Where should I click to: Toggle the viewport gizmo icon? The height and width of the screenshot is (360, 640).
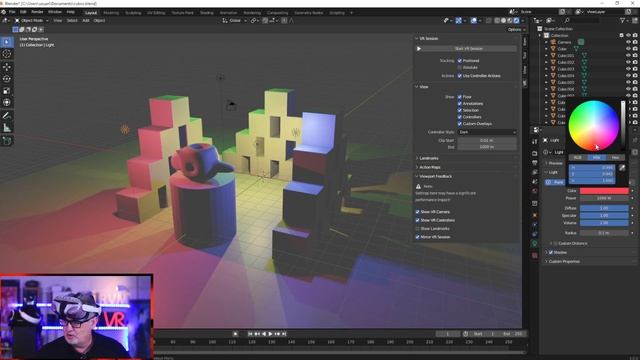pos(458,20)
